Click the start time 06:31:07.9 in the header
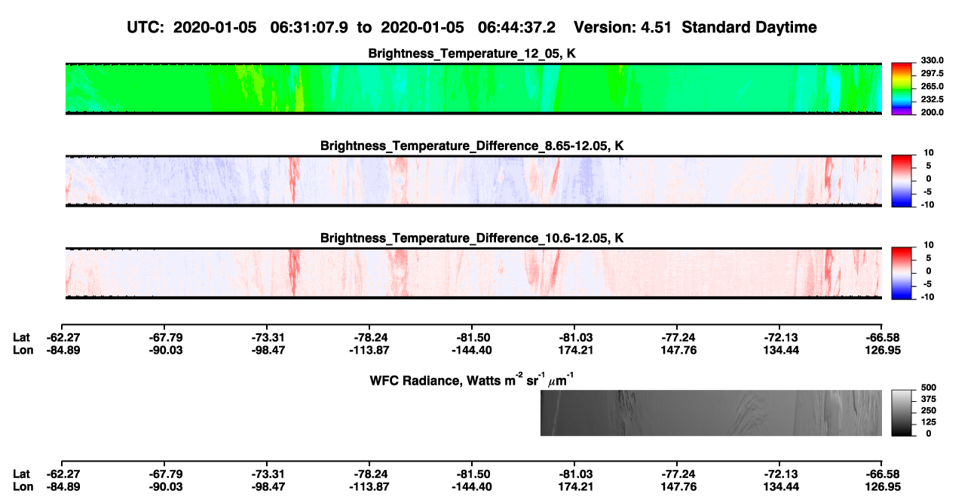980x503 pixels. coord(310,27)
